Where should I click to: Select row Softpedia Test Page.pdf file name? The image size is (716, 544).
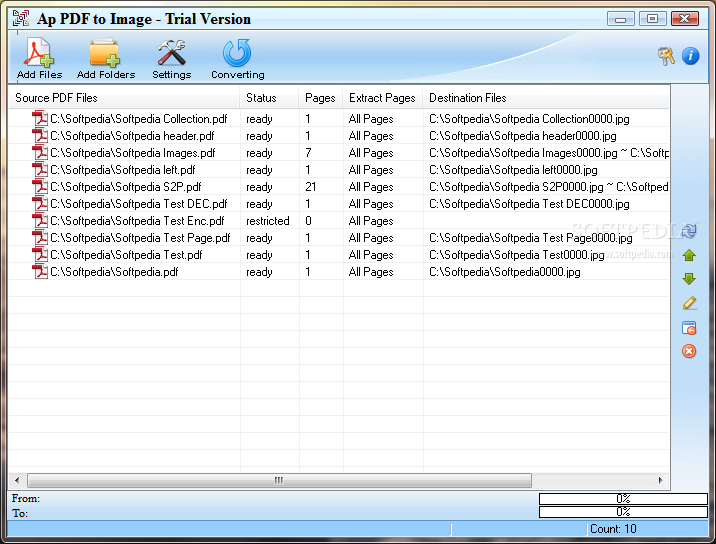pyautogui.click(x=140, y=238)
